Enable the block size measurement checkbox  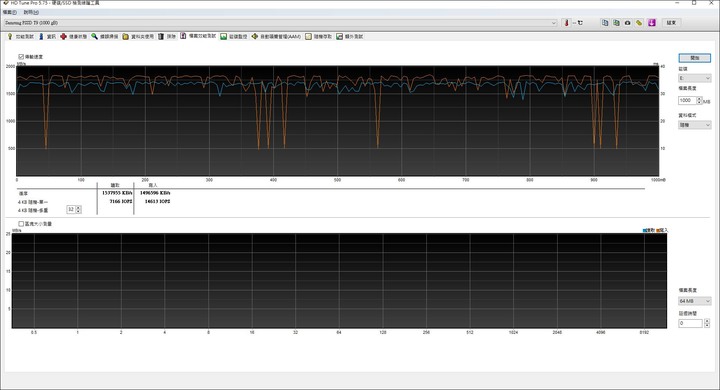[21, 224]
